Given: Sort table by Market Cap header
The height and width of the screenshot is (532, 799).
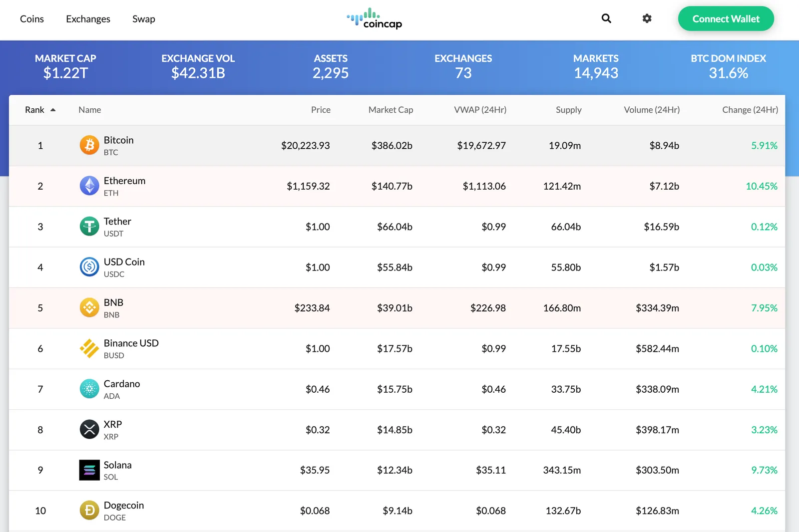Looking at the screenshot, I should (x=391, y=110).
